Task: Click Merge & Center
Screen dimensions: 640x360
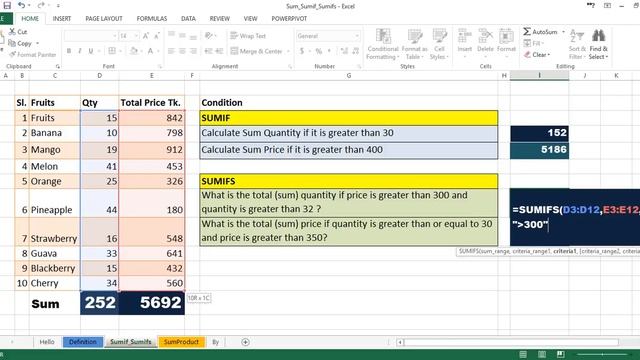Action: click(x=256, y=51)
